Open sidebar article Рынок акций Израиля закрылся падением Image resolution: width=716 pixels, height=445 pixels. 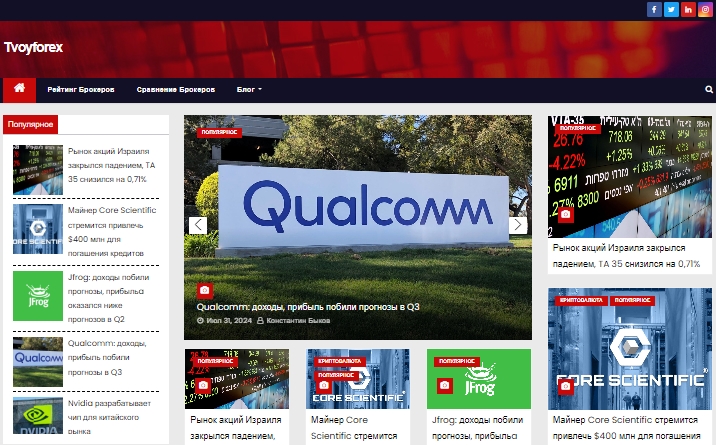pyautogui.click(x=112, y=165)
